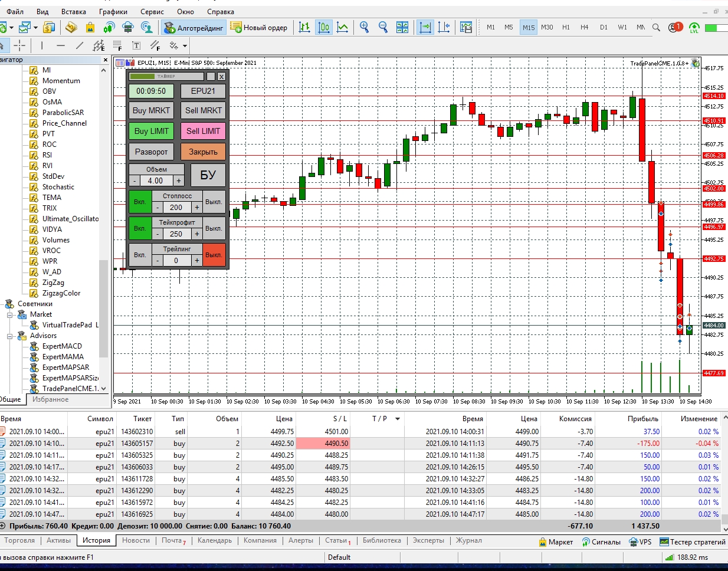Screen dimensions: 728x571
Task: Click the green connection progress bar
Action: click(x=716, y=28)
